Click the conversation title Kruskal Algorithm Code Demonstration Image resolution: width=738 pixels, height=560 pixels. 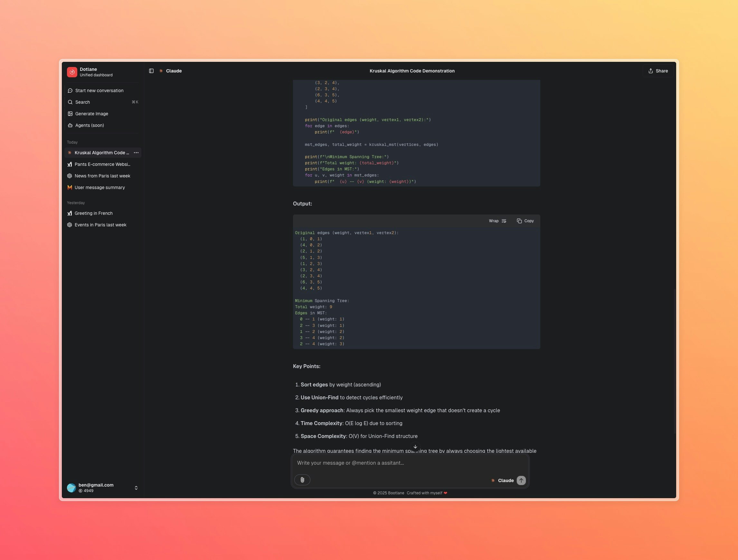click(x=412, y=71)
